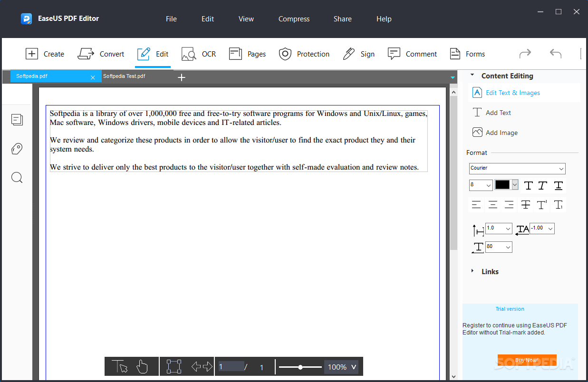
Task: Open the File menu
Action: pos(171,19)
